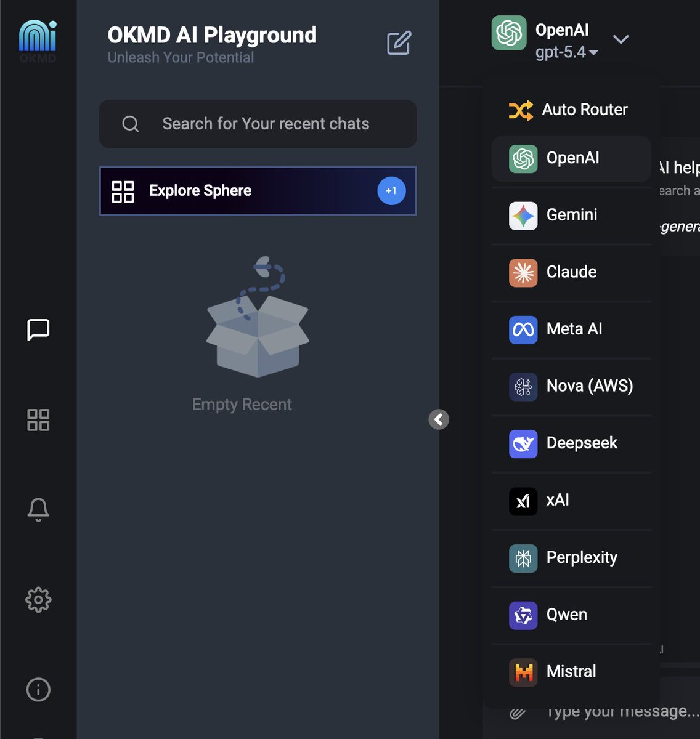Select Deepseek provider
Image resolution: width=700 pixels, height=739 pixels.
coord(571,444)
